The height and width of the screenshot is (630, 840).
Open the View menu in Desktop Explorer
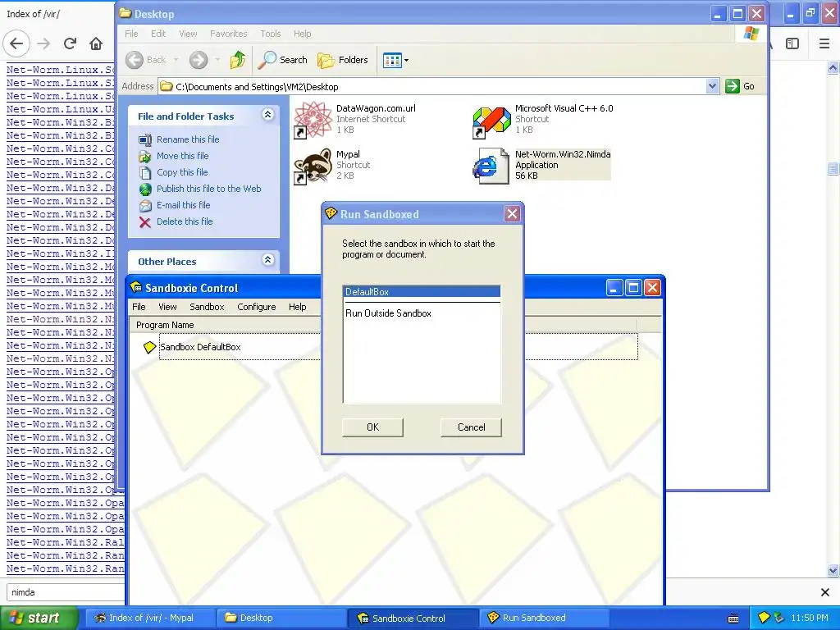click(x=188, y=34)
